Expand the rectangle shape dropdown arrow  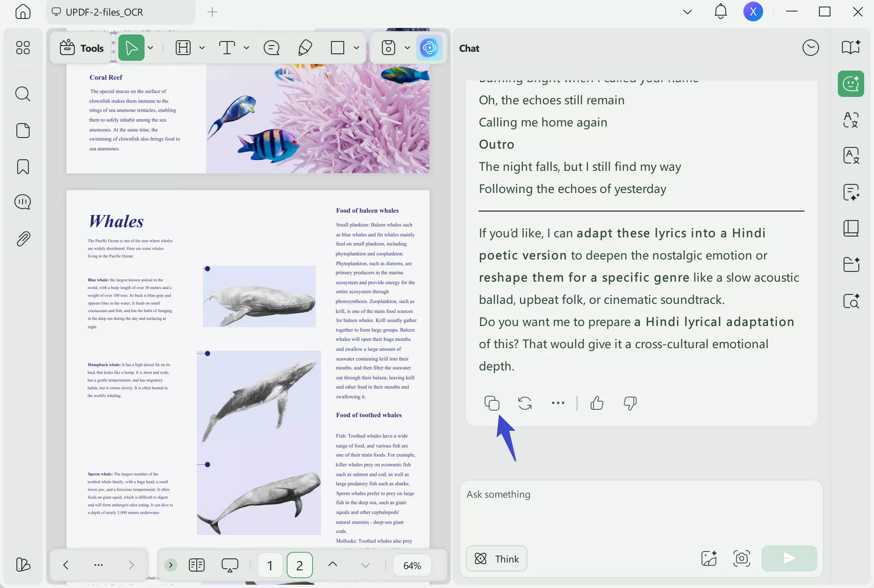click(356, 48)
